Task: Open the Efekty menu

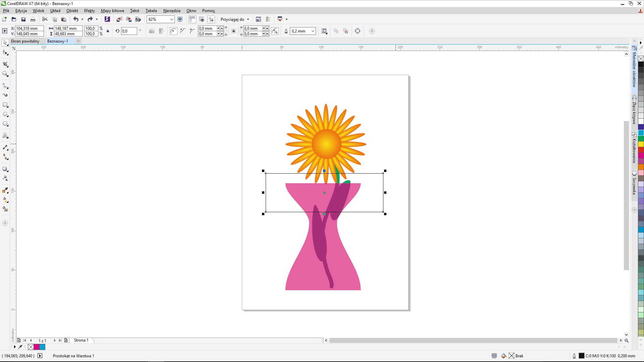Action: click(x=89, y=11)
